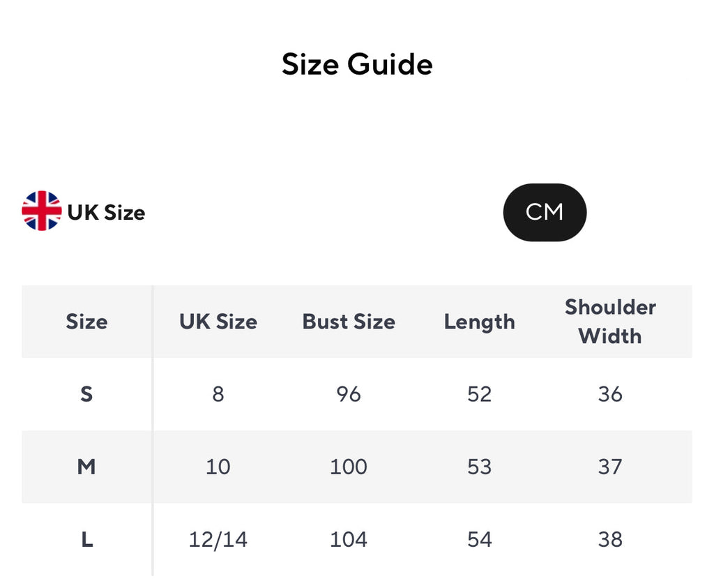Click UK size 8 cell
Image resolution: width=714 pixels, height=588 pixels.
tap(218, 394)
